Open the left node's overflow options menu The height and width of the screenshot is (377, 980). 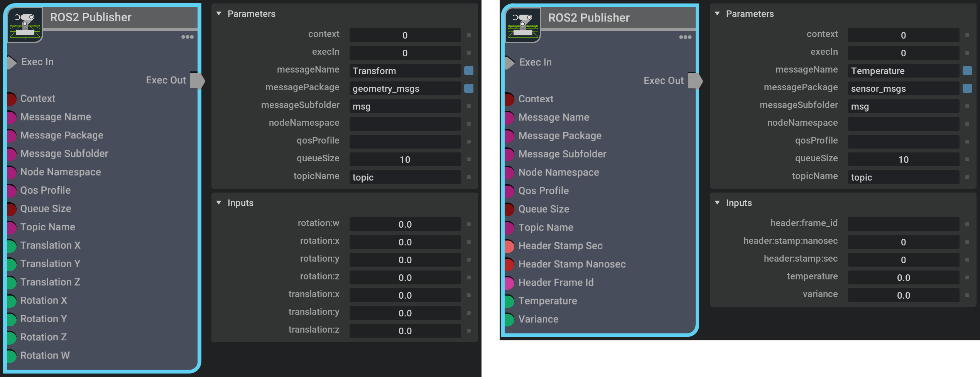188,37
